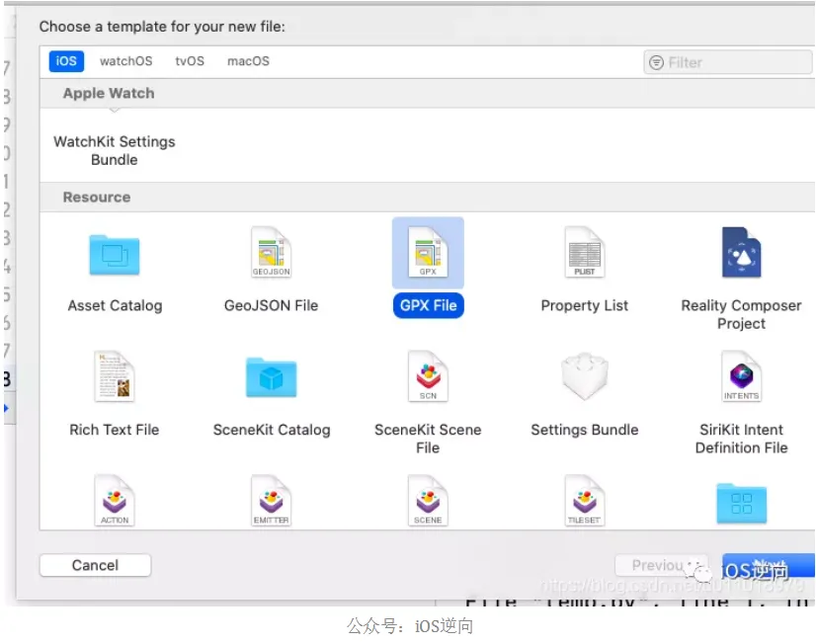816x644 pixels.
Task: Pick the SceneKit Scene File icon
Action: click(428, 376)
